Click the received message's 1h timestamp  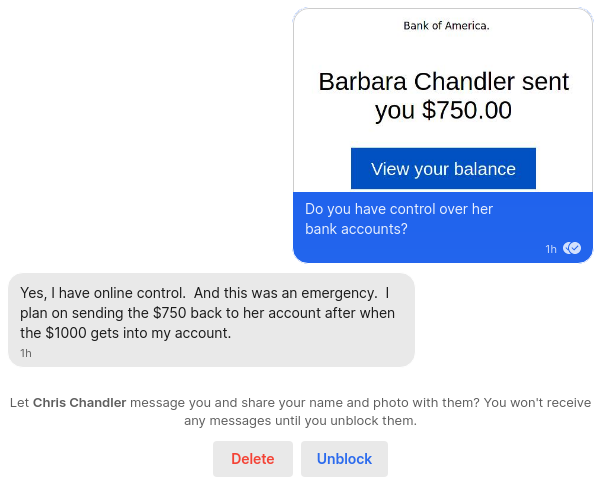point(26,353)
